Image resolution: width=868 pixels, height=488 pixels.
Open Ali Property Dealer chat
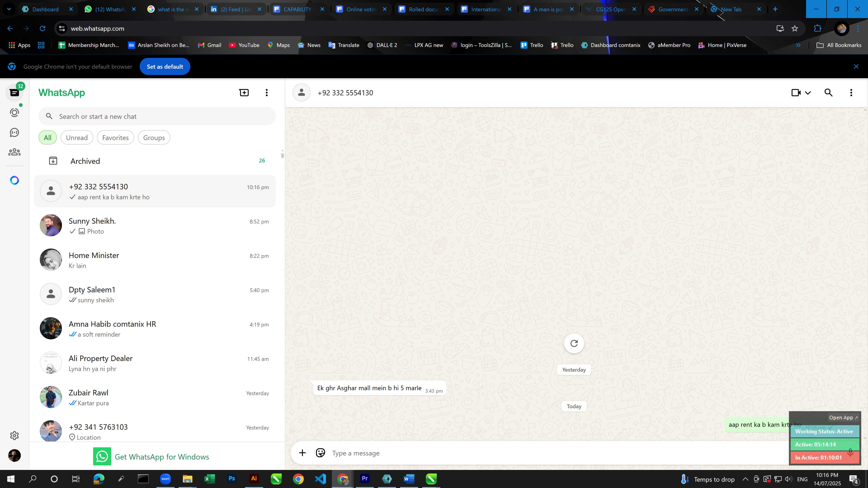click(155, 363)
